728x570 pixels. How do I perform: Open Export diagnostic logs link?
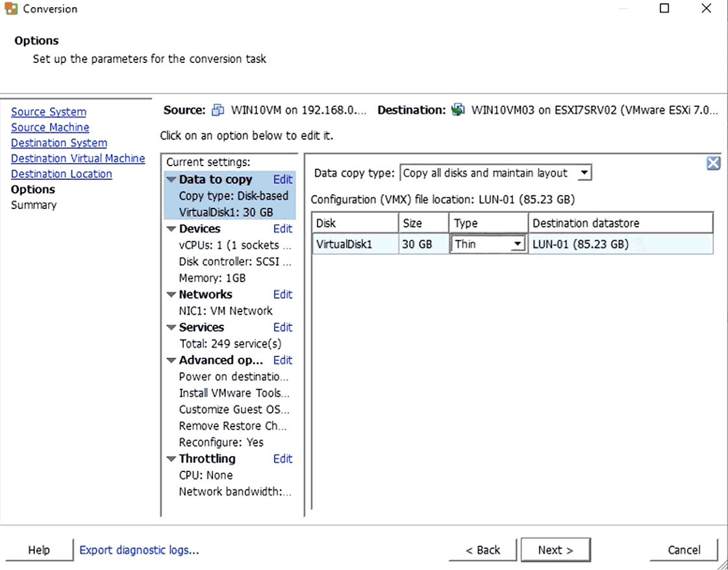click(x=139, y=550)
